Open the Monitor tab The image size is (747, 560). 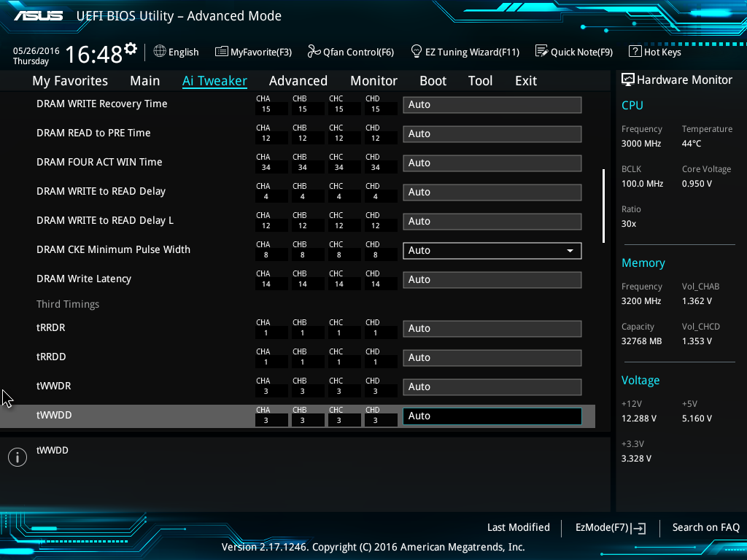point(374,81)
